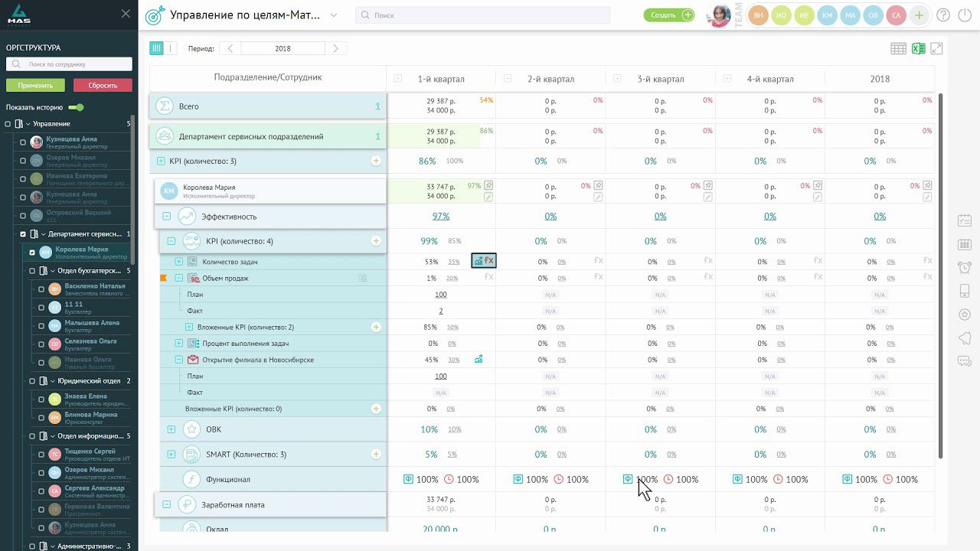Open the mobile device icon in right sidebar
Screen dimensions: 980x551
pyautogui.click(x=965, y=291)
